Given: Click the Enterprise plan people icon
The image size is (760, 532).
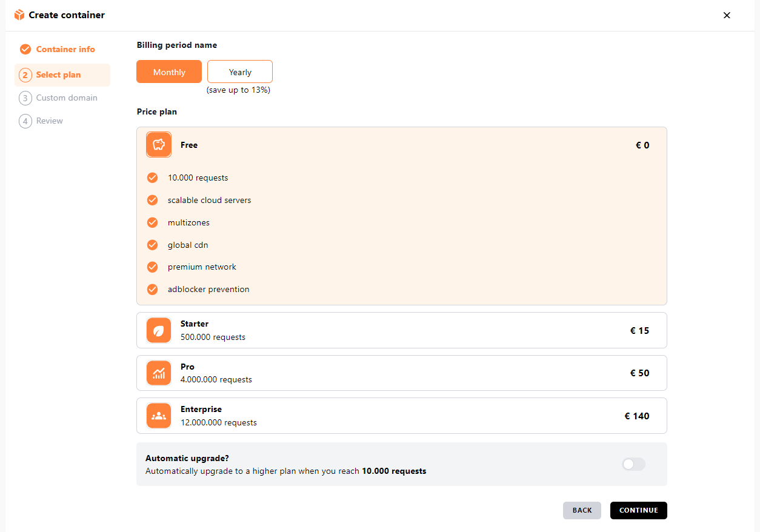Looking at the screenshot, I should click(159, 416).
